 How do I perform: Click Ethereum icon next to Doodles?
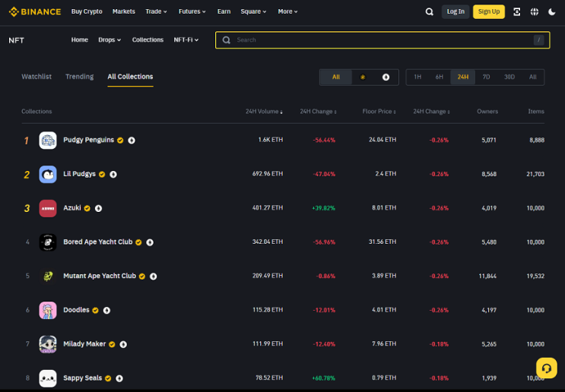click(106, 310)
